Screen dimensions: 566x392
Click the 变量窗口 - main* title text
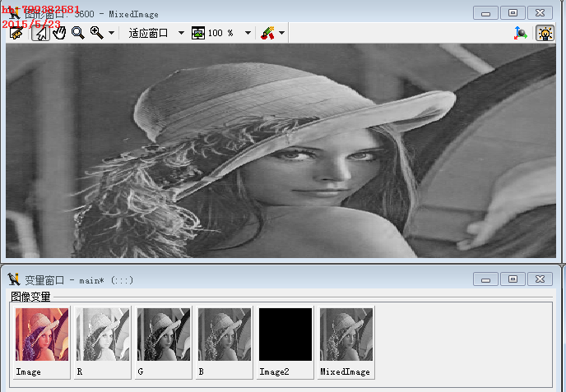tap(79, 280)
